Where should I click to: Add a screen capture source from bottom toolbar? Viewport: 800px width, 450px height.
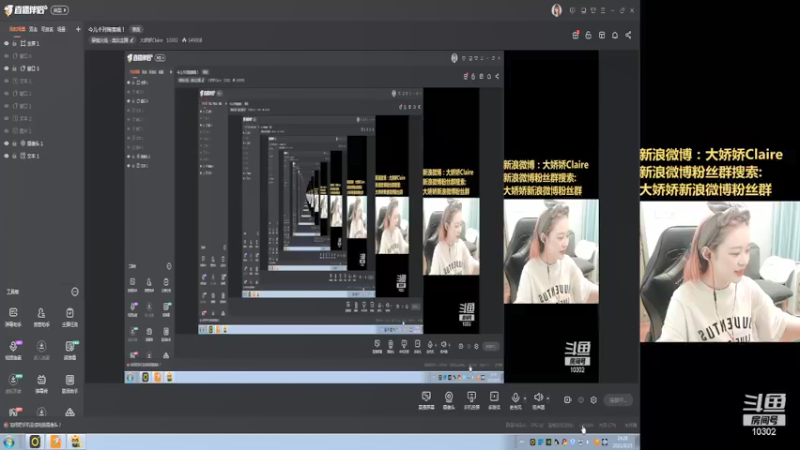(426, 400)
